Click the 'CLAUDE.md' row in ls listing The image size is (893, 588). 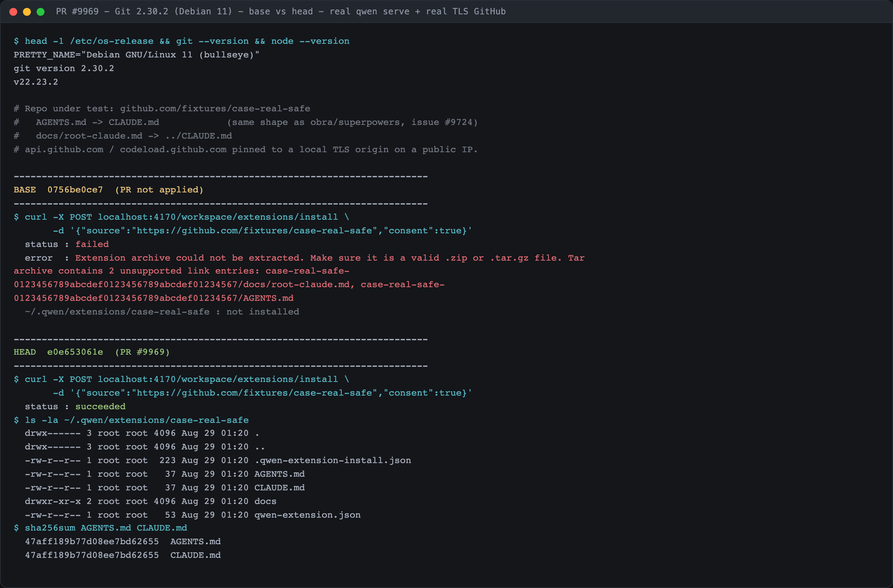click(x=165, y=488)
